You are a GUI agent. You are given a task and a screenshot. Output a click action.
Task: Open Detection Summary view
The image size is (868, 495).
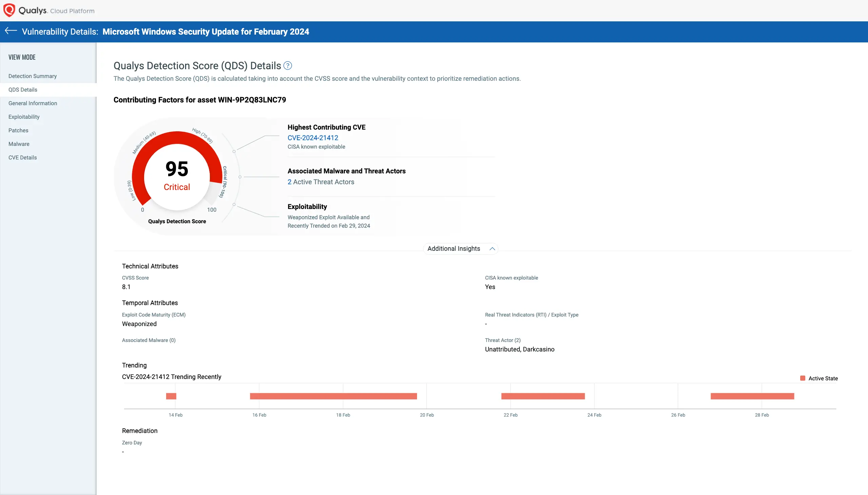[33, 76]
